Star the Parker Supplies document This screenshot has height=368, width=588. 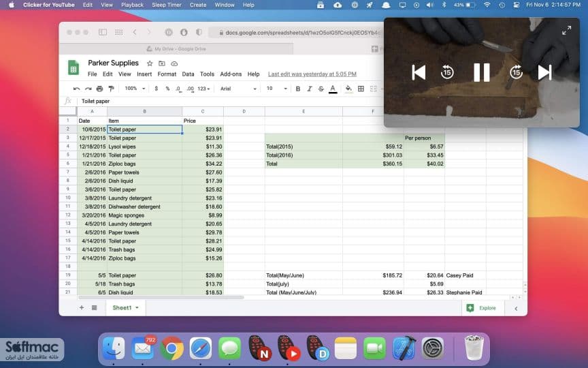click(150, 63)
